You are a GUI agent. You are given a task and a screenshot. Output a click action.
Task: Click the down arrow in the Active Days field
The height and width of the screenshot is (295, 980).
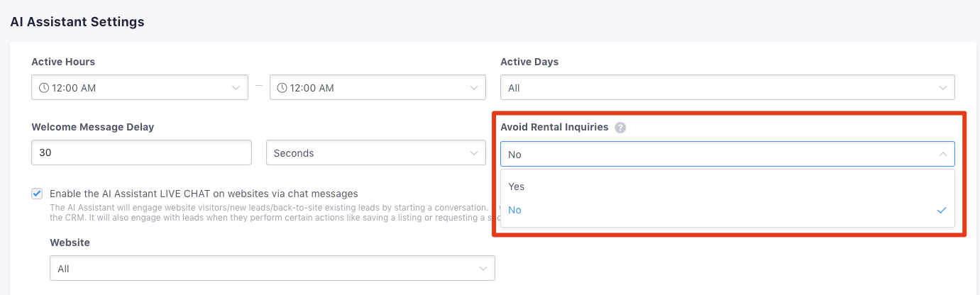click(942, 88)
